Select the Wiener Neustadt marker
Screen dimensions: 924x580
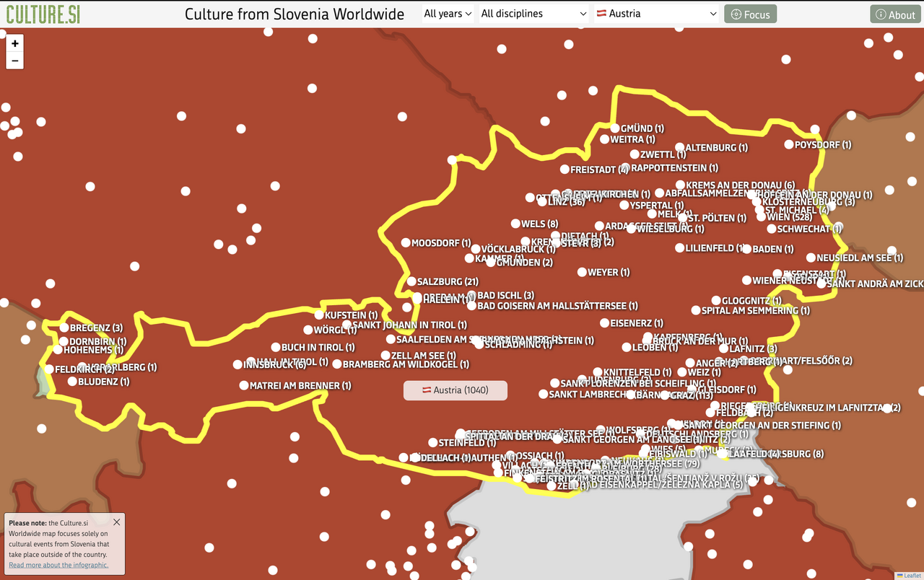click(x=746, y=280)
